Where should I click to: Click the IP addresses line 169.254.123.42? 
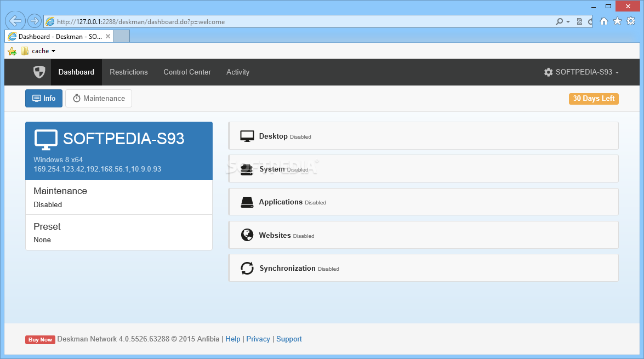98,169
